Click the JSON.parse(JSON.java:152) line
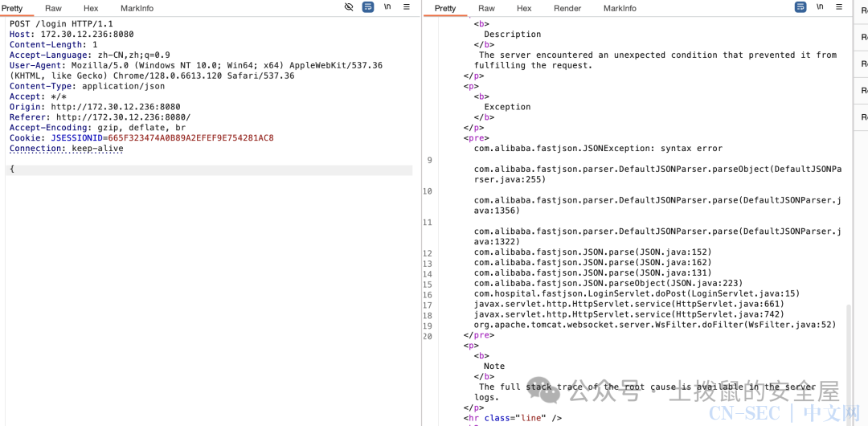 (593, 252)
